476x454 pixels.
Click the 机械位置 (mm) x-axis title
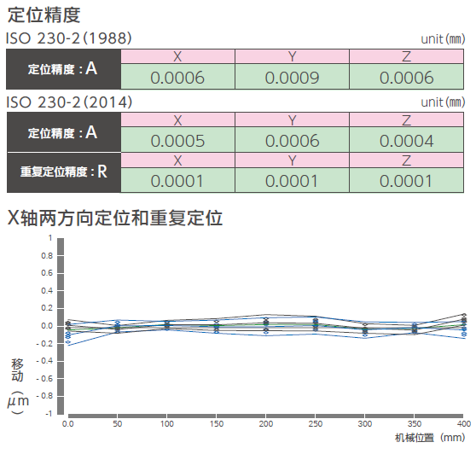point(430,438)
